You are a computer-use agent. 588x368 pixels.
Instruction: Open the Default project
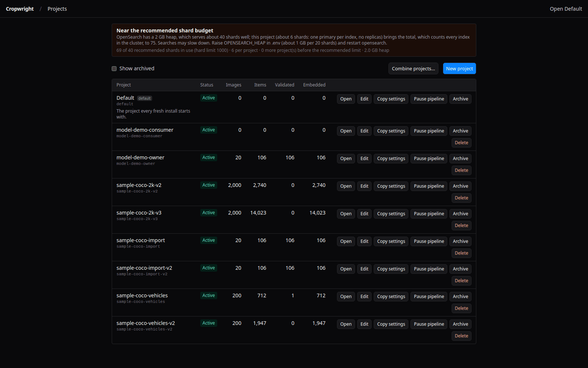coord(346,99)
